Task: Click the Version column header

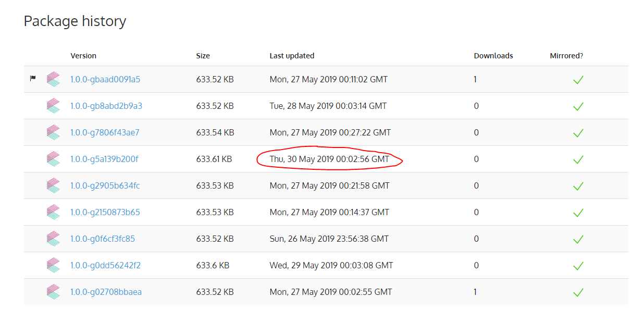Action: click(83, 56)
